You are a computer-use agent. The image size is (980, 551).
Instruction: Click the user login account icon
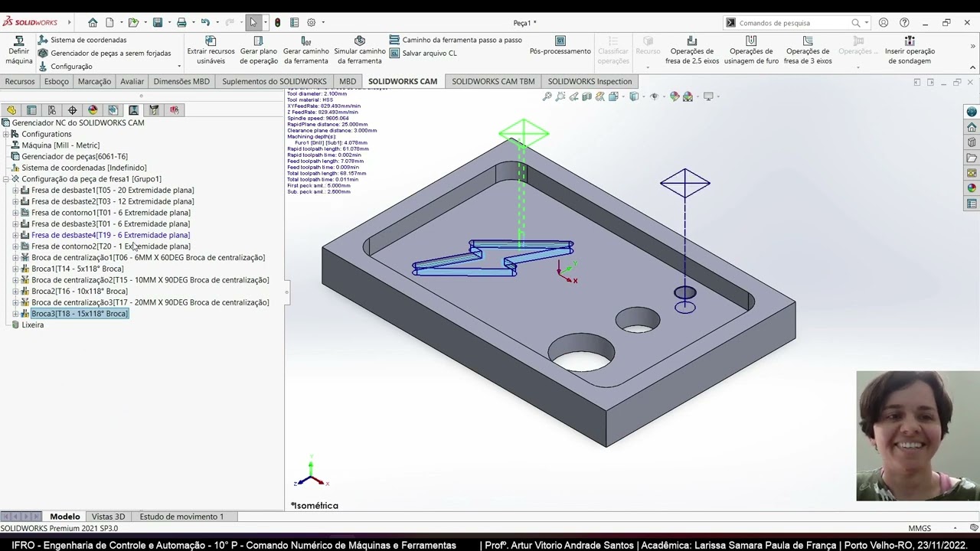tap(884, 23)
